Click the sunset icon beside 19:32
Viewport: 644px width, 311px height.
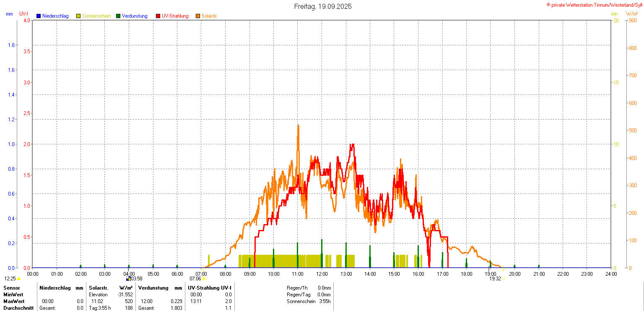[503, 279]
